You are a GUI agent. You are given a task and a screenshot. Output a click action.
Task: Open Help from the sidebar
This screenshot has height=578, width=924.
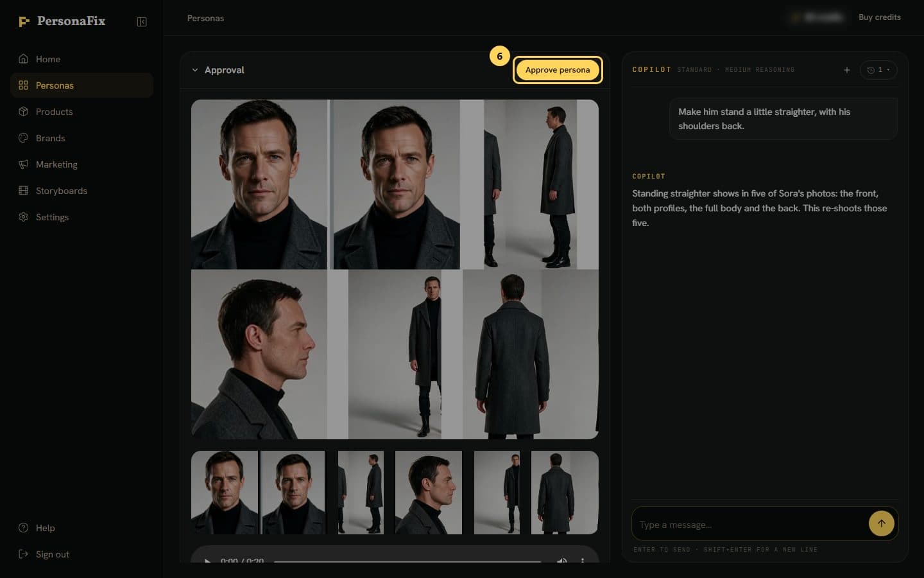click(x=81, y=528)
